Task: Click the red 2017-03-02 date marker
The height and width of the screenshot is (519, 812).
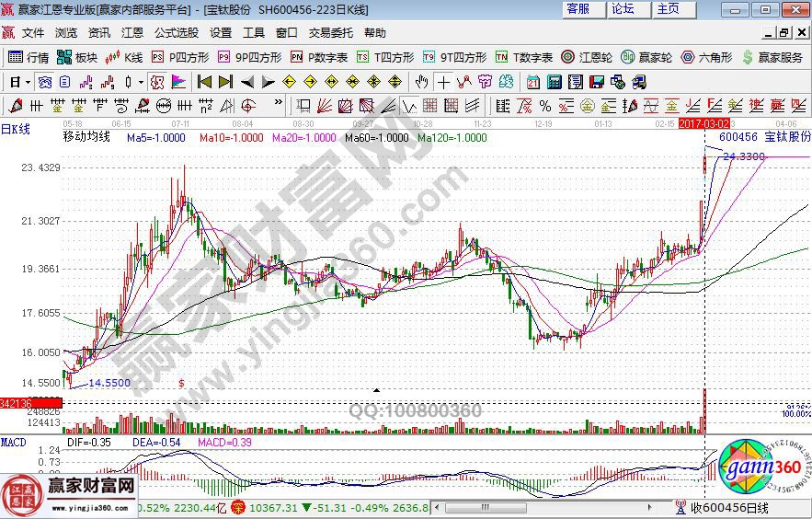Action: pyautogui.click(x=703, y=122)
